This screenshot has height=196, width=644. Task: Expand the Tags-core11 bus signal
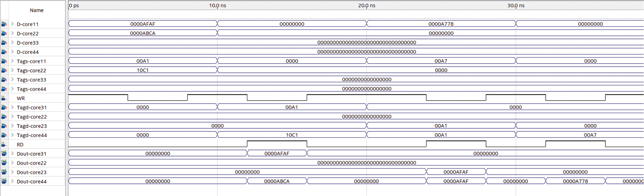click(13, 61)
